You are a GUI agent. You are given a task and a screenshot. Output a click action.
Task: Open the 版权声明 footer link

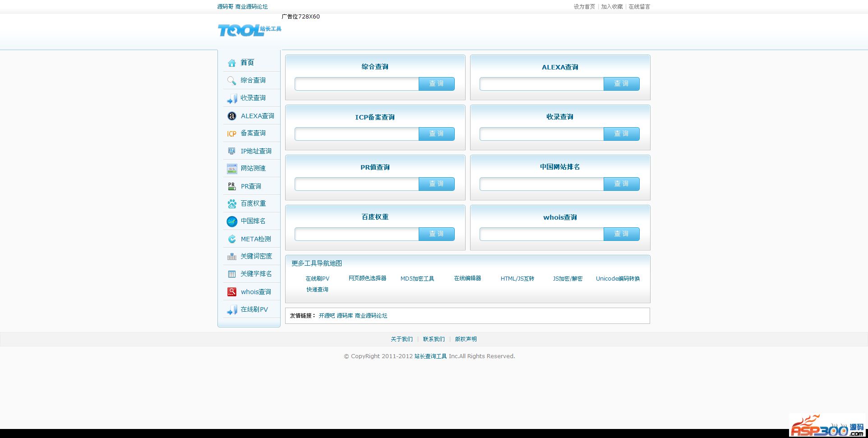[x=466, y=339]
